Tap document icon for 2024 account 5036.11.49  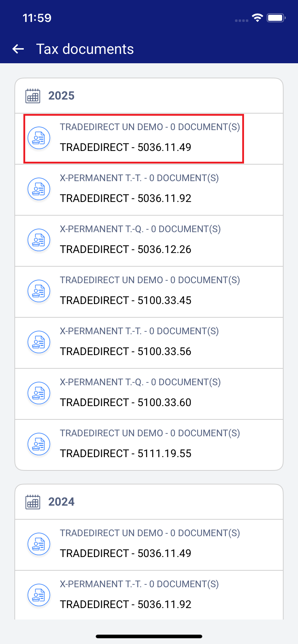[39, 544]
